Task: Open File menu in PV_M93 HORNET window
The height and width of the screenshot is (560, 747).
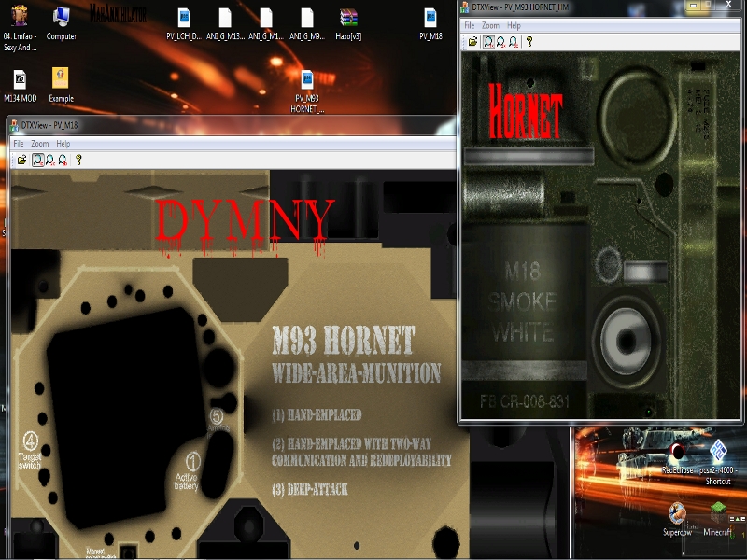Action: pyautogui.click(x=470, y=25)
